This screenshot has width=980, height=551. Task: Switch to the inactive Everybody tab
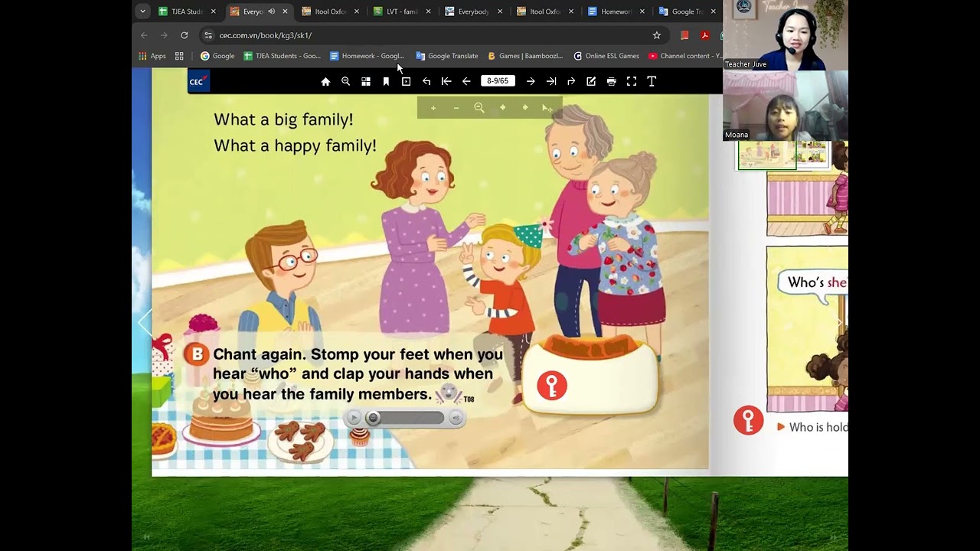(x=474, y=11)
